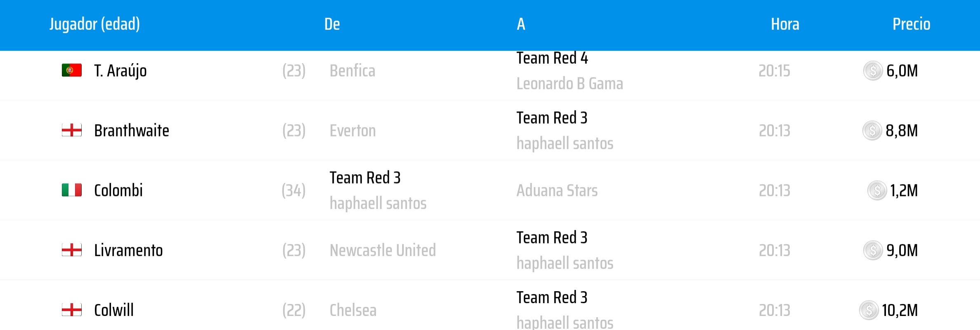Open Team Red 4 destination team
The image size is (980, 330).
click(552, 59)
